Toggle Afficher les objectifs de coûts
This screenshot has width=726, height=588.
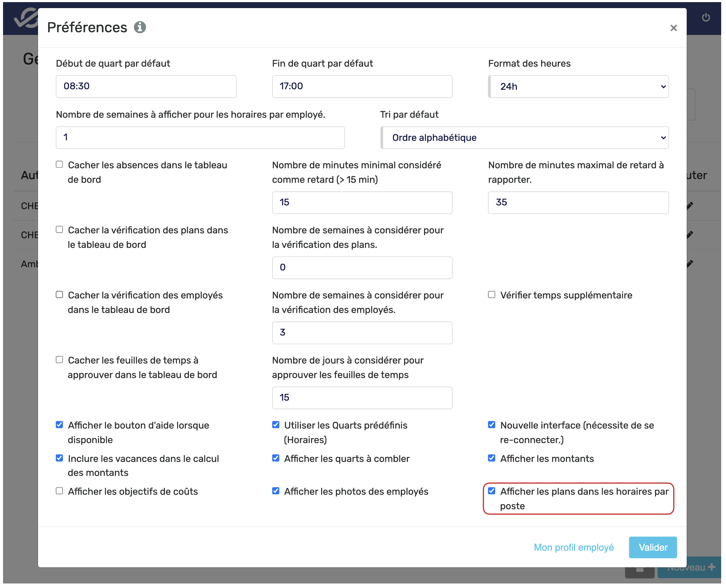click(59, 491)
